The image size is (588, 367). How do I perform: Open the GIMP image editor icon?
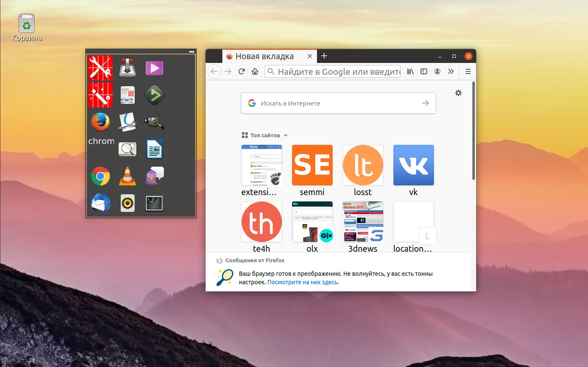coord(154,122)
